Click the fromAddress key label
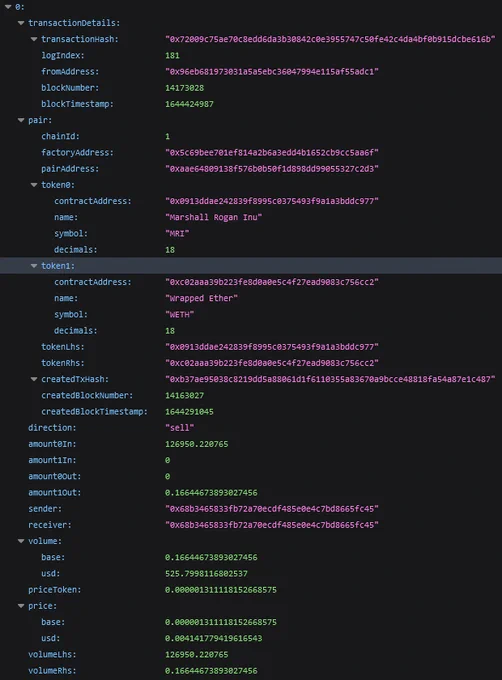 70,72
